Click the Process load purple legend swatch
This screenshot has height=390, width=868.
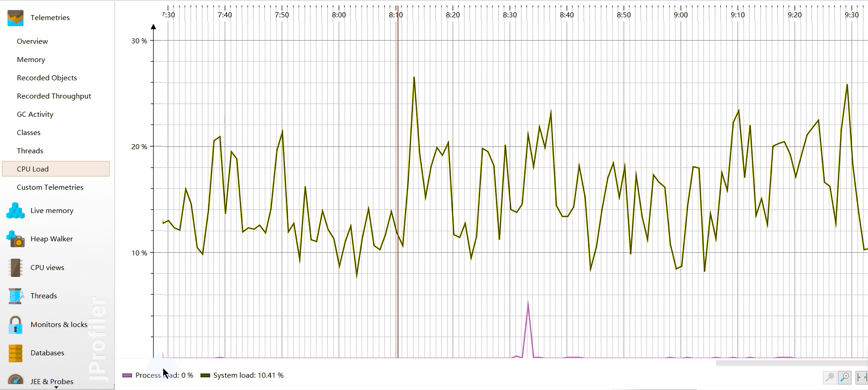(x=127, y=375)
